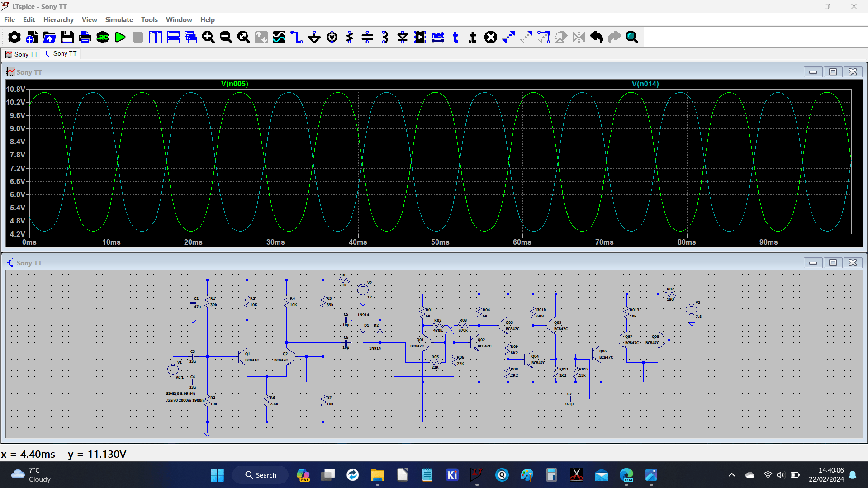Click the 7.8V vertical axis label
868x488 pixels.
pos(17,155)
